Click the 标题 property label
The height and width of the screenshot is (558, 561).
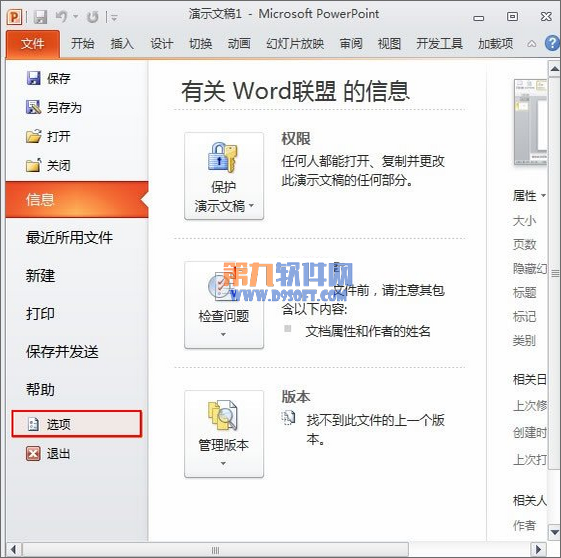click(x=525, y=293)
